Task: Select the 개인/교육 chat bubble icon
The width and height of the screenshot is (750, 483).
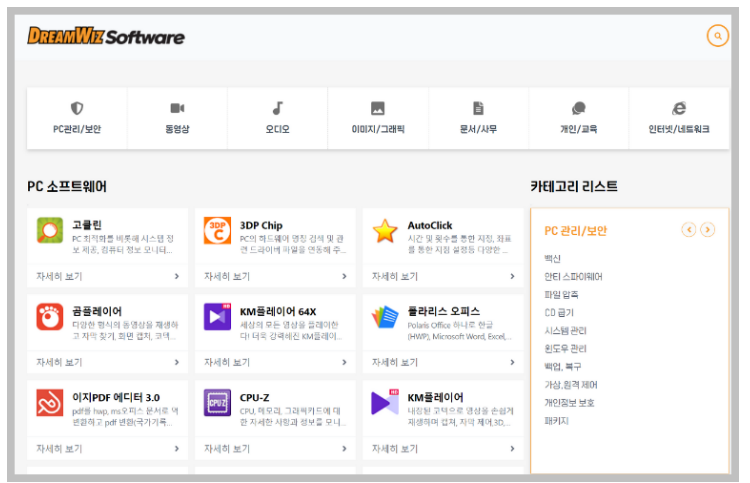Action: pyautogui.click(x=579, y=109)
